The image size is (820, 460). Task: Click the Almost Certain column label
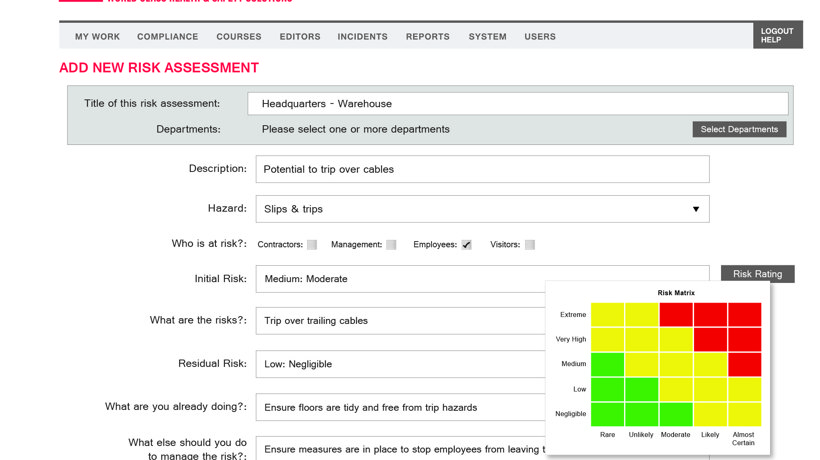[x=743, y=439]
